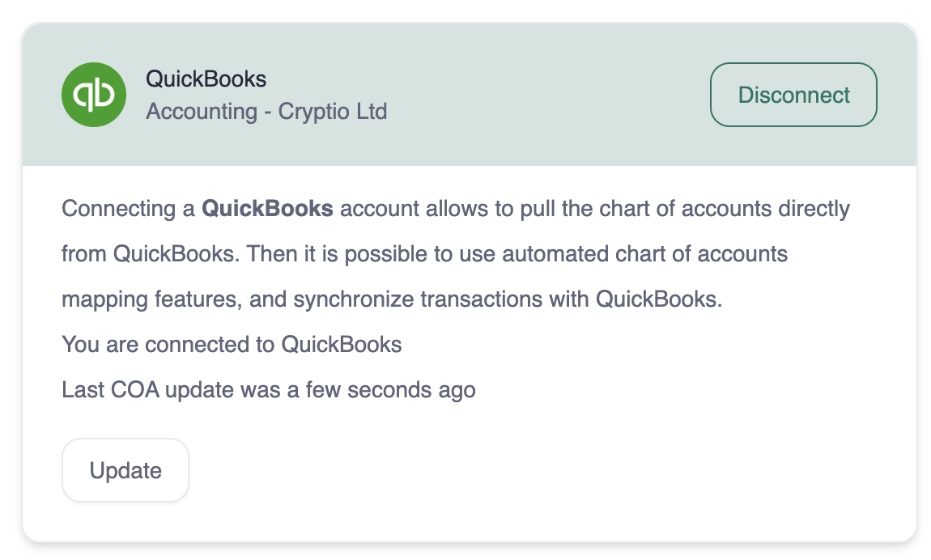
Task: Select the QuickBooks integration title
Action: pos(206,78)
